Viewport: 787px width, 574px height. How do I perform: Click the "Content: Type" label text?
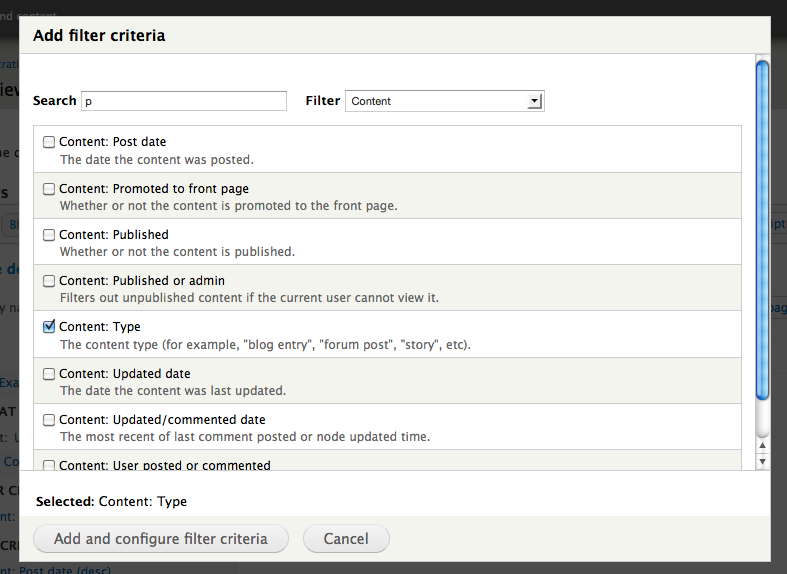99,327
